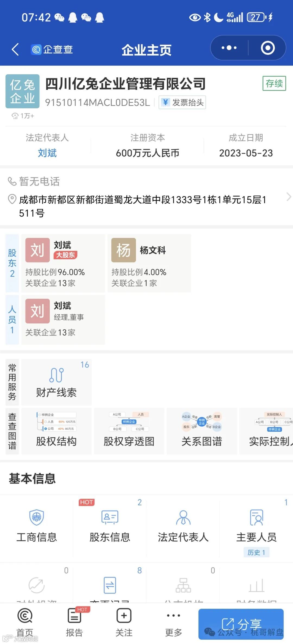Open the mini-program three-dots menu

click(x=229, y=48)
